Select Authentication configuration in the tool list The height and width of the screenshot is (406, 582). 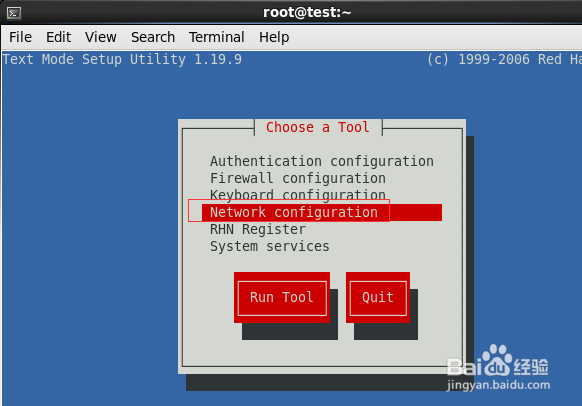pos(322,161)
